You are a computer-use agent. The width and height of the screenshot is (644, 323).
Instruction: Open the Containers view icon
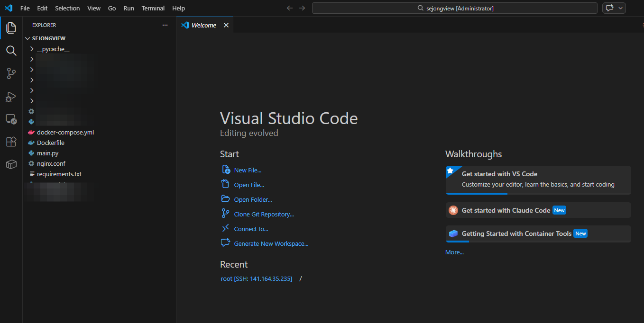tap(11, 164)
